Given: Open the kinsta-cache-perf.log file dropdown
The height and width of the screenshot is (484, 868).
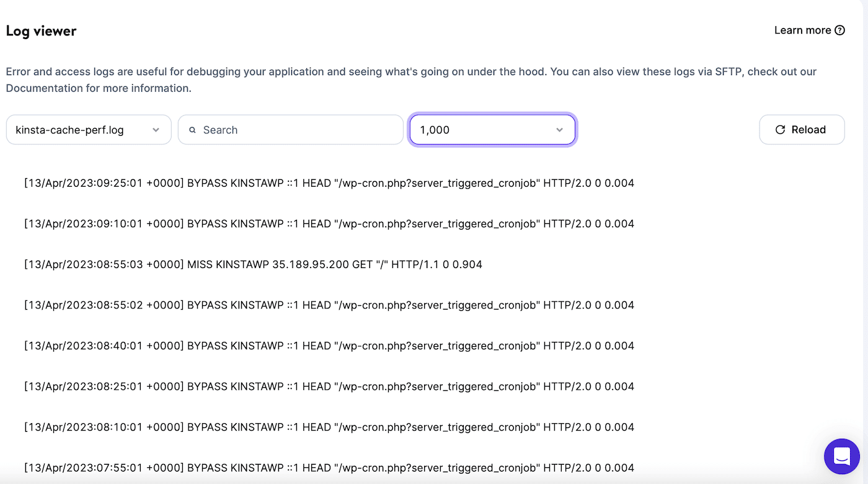Looking at the screenshot, I should tap(88, 130).
